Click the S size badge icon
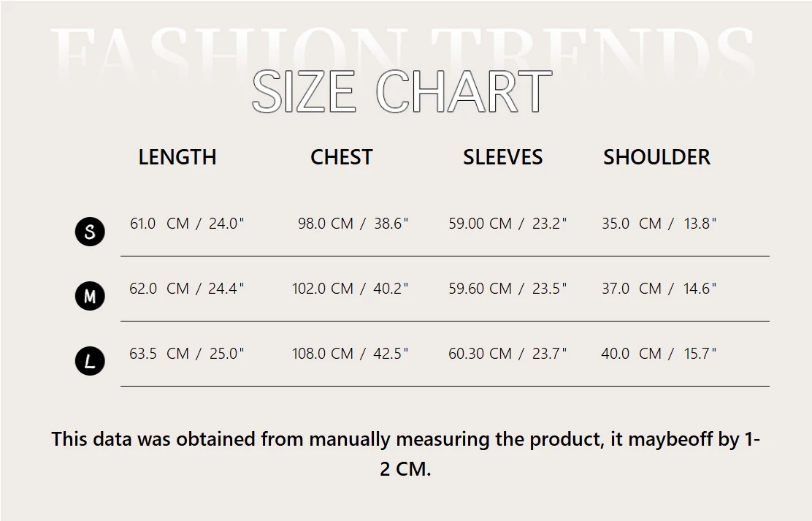812x521 pixels. pos(90,232)
